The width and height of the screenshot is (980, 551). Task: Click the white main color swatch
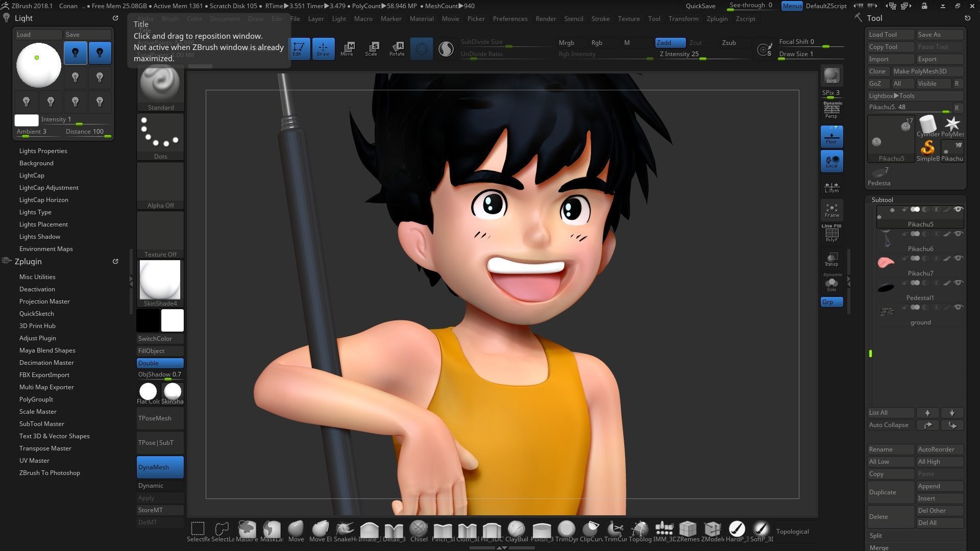[173, 320]
